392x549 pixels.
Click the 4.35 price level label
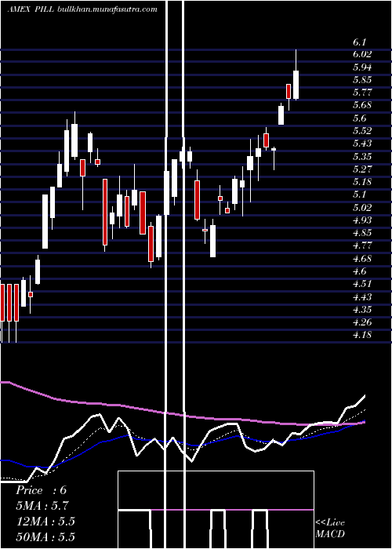(x=362, y=310)
